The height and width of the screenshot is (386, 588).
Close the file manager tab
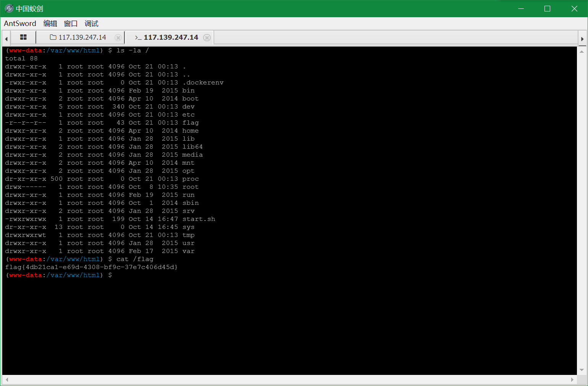coord(118,37)
